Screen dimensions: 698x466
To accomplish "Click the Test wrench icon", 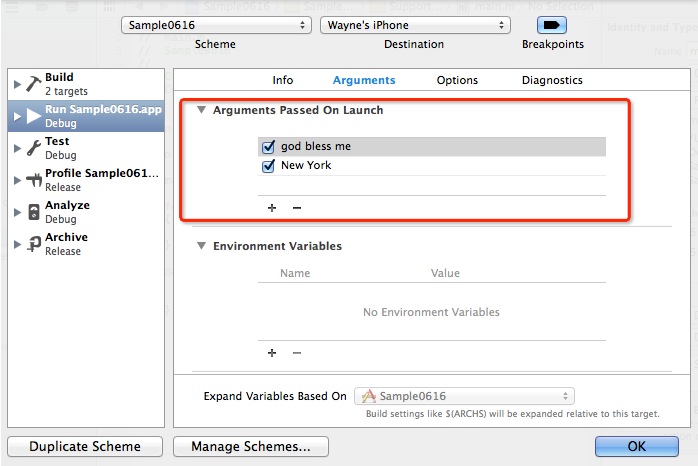I will pos(33,148).
